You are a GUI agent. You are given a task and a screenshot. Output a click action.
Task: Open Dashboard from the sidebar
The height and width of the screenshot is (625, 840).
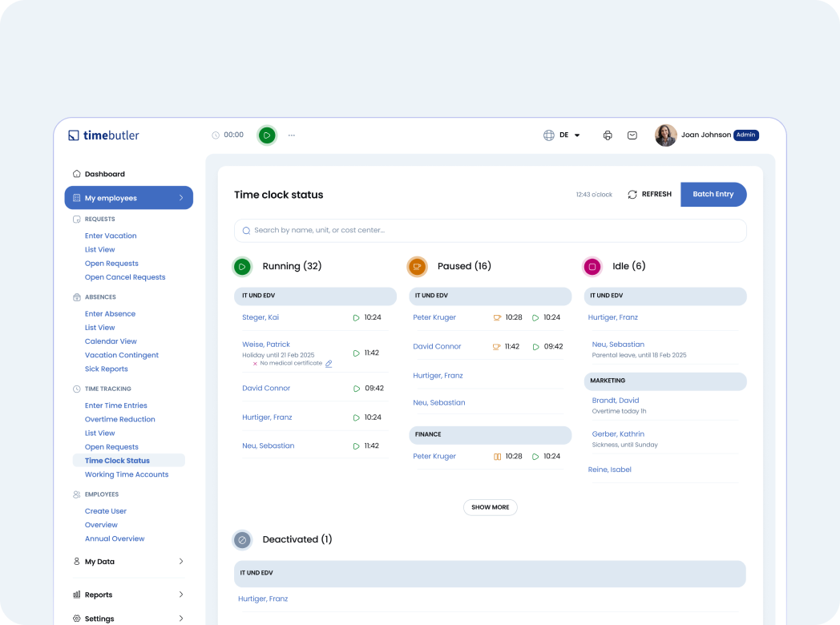104,174
